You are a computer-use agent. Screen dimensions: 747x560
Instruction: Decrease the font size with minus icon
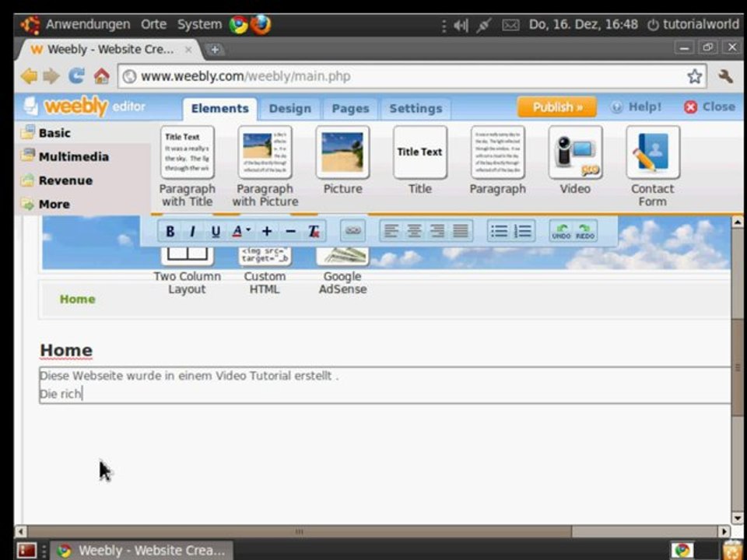pyautogui.click(x=290, y=232)
